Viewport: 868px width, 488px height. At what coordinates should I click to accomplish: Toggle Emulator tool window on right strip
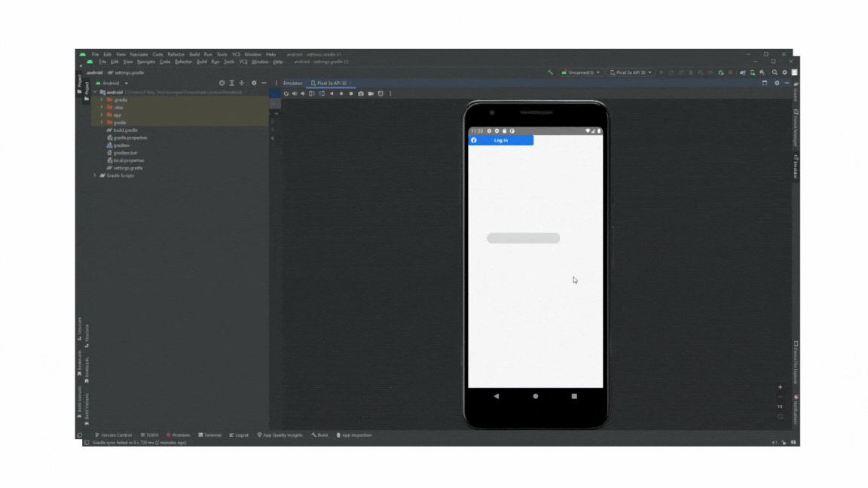tap(796, 166)
